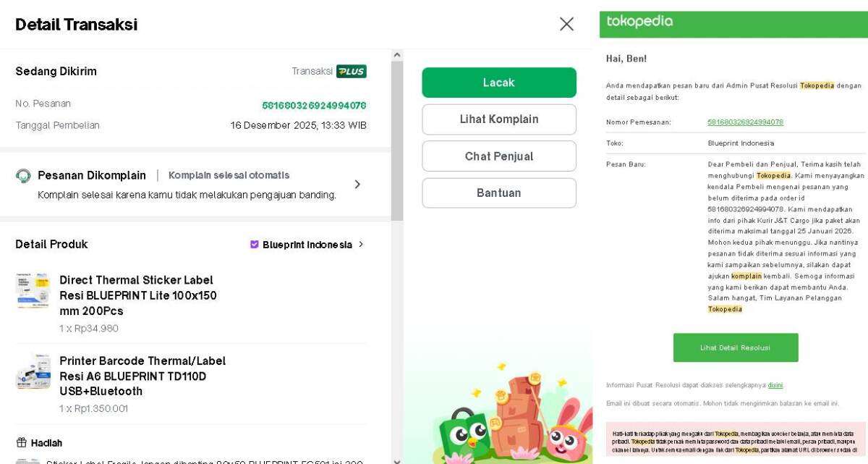Open the Blueprint Indonesia store chevron
Image resolution: width=868 pixels, height=464 pixels.
pyautogui.click(x=361, y=245)
